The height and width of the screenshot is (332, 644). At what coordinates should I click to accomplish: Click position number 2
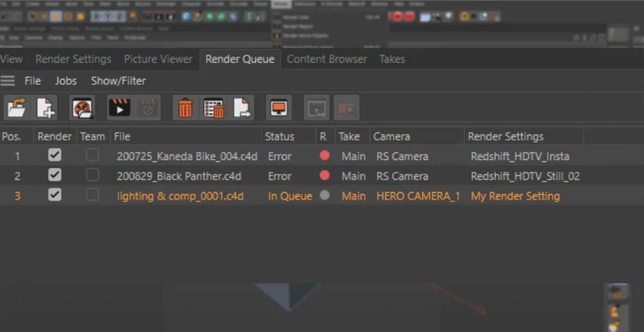pyautogui.click(x=17, y=176)
